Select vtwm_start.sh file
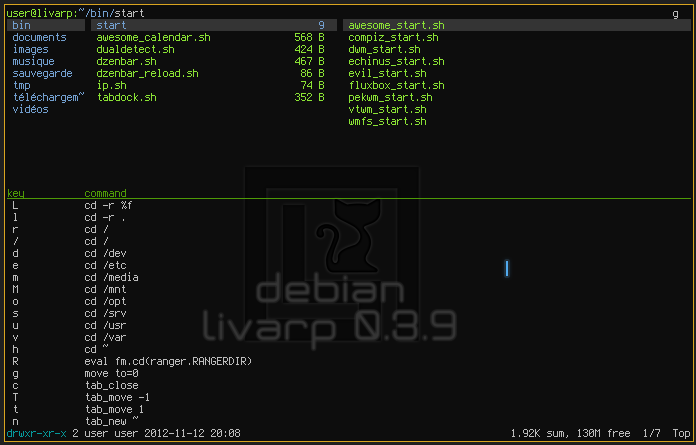The height and width of the screenshot is (445, 696). (x=387, y=109)
